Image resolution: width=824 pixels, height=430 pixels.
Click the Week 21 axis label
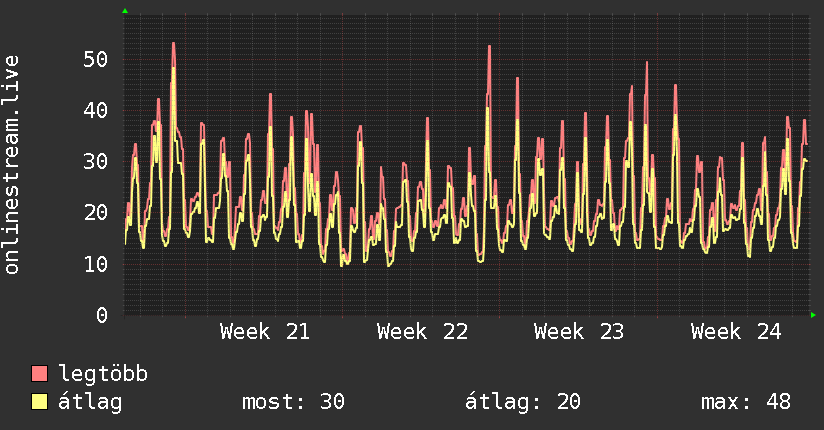265,332
